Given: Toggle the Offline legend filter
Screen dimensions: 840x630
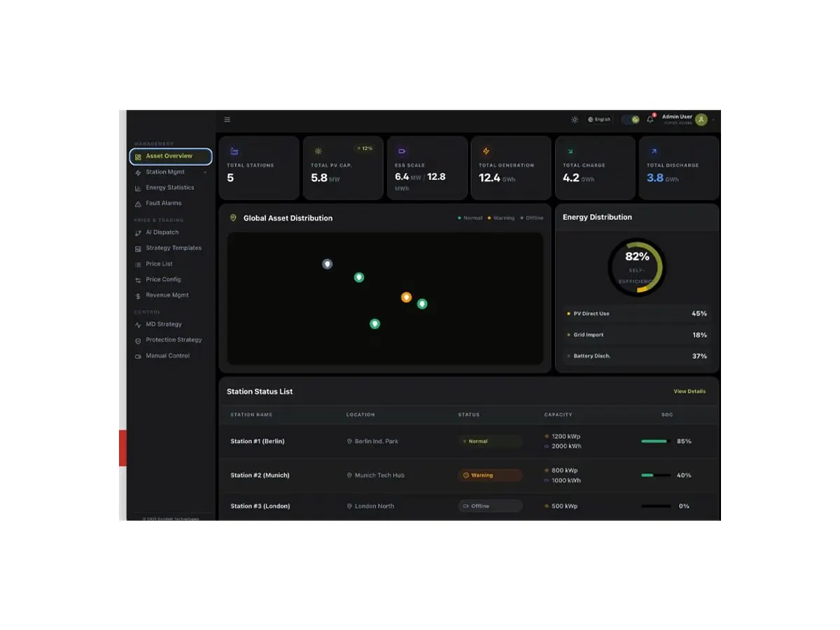Looking at the screenshot, I should 532,218.
